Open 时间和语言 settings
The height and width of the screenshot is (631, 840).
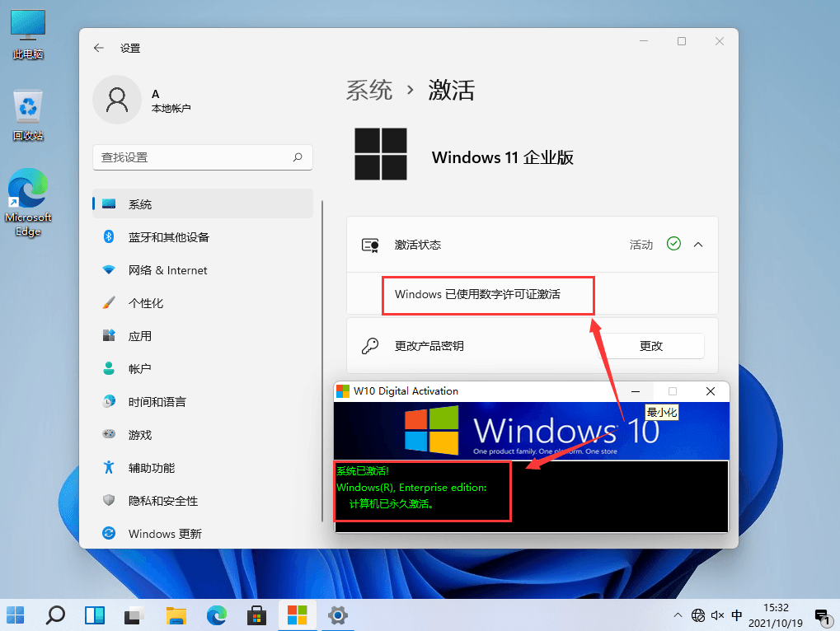(203, 402)
